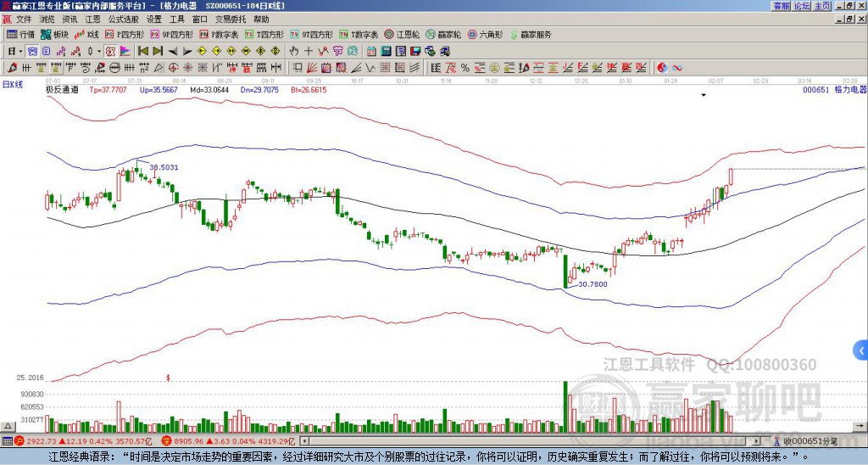Click the floppy disk save icon
This screenshot has width=868, height=465.
[415, 52]
